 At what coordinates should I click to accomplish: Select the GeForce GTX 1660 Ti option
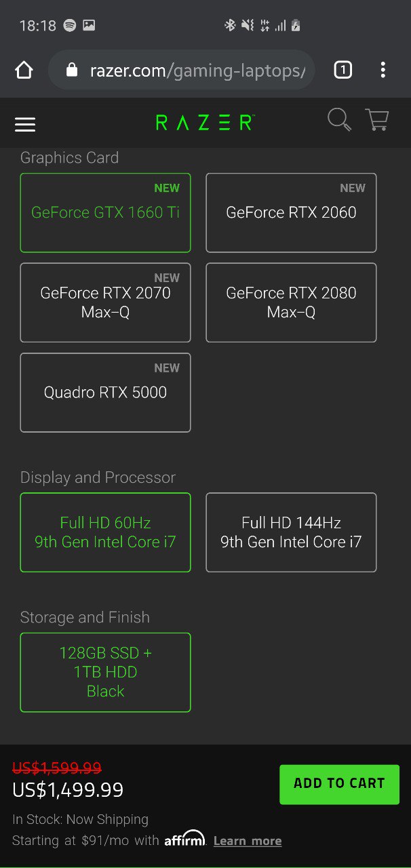[105, 213]
